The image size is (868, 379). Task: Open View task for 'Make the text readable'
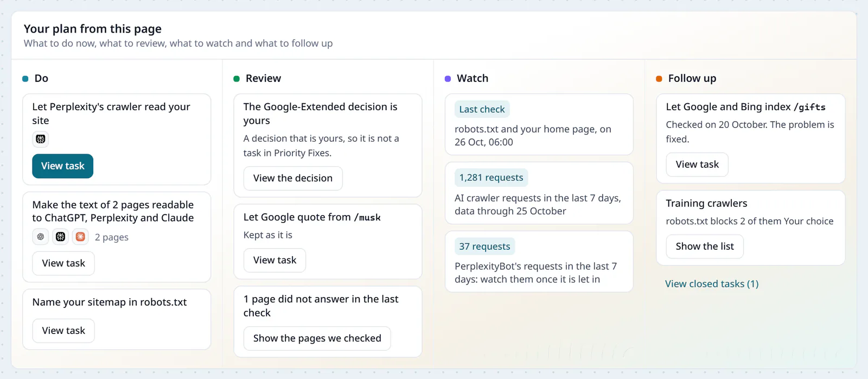[x=63, y=263]
